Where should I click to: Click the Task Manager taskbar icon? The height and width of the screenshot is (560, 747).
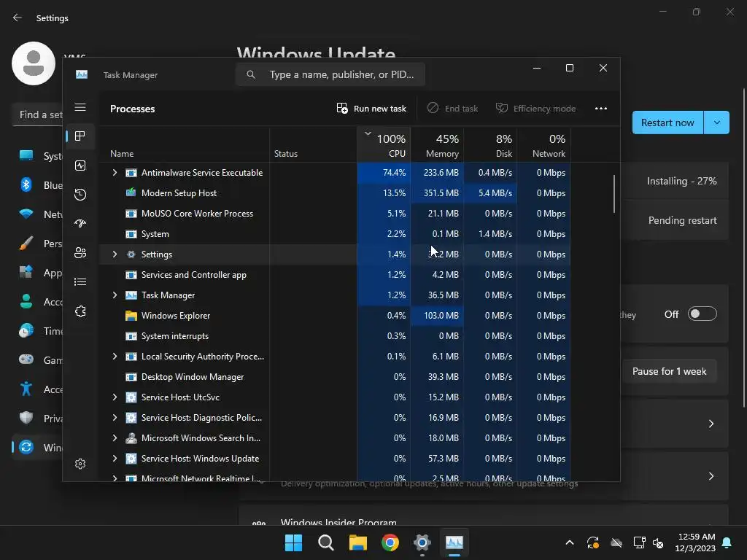pos(454,542)
